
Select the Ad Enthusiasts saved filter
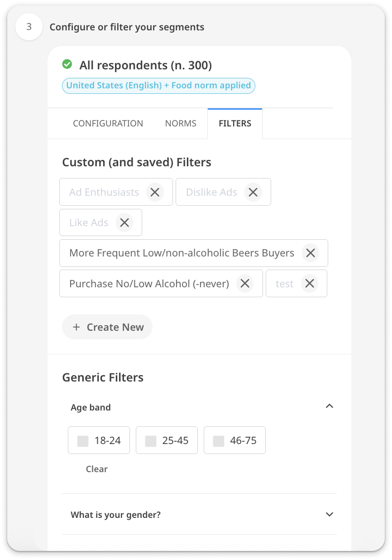(x=104, y=192)
